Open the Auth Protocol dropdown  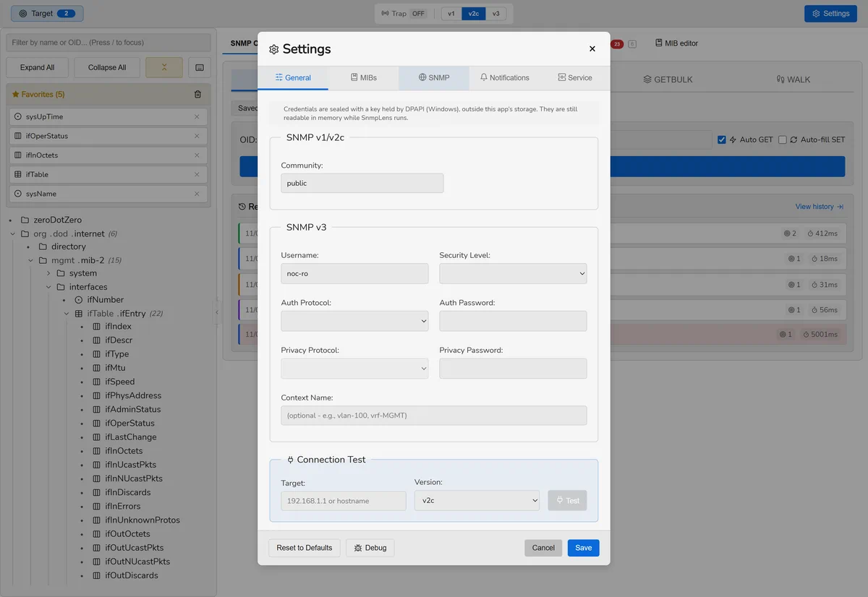(354, 321)
